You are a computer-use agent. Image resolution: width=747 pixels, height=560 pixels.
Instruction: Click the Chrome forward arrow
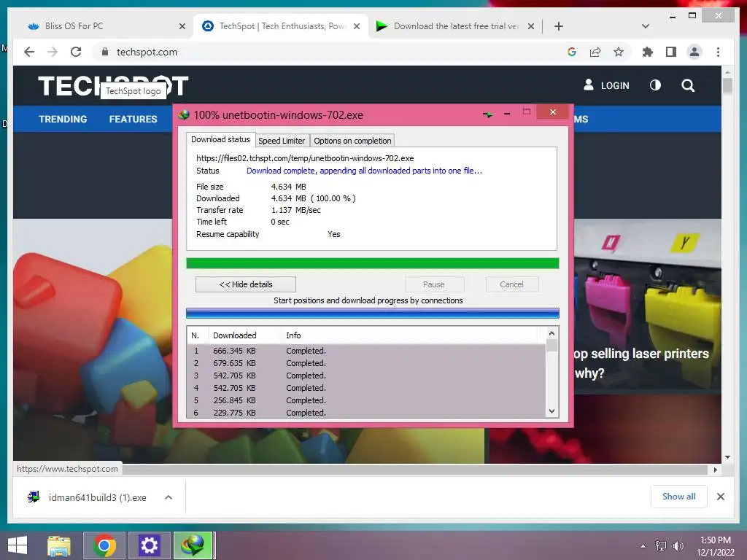tap(53, 52)
